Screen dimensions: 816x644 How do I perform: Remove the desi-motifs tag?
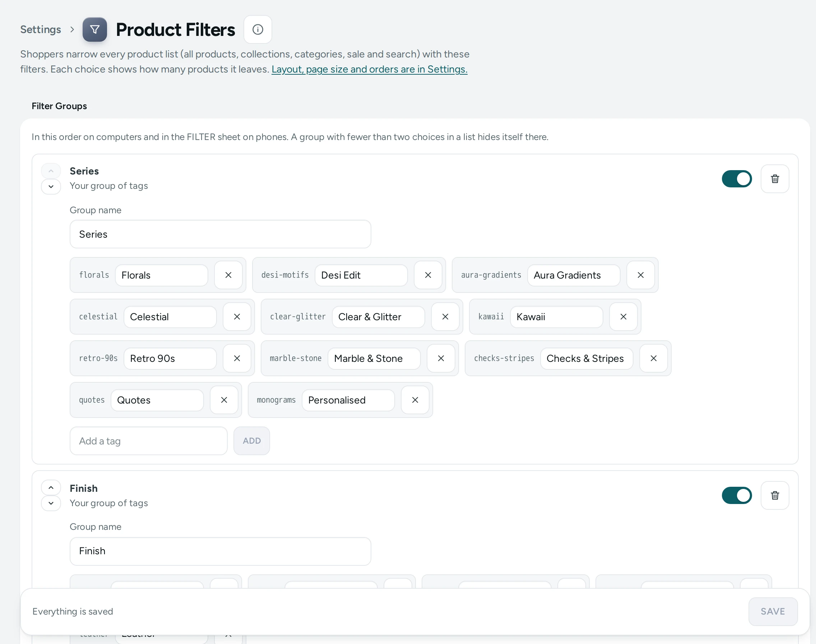[x=428, y=275]
